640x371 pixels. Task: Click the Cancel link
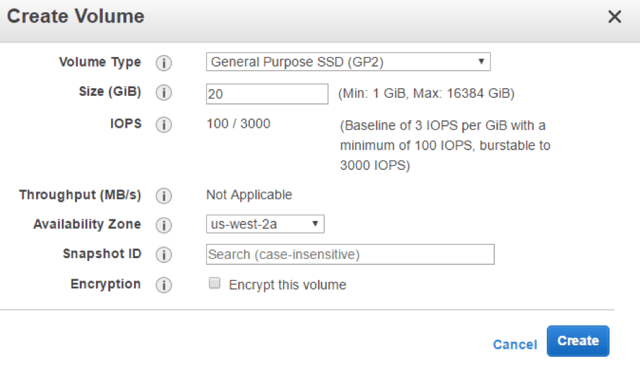coord(515,344)
